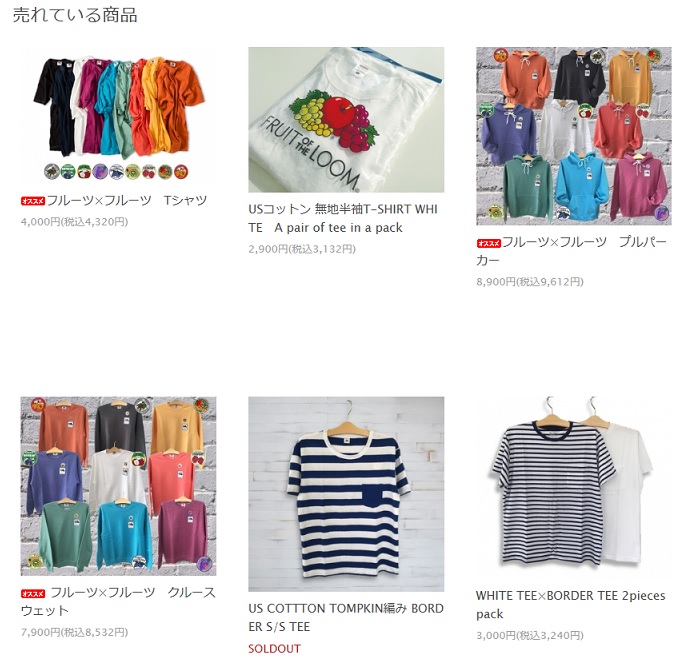Image resolution: width=691 pixels, height=661 pixels.
Task: Open the US COTTTON TOMPKIN編み BORDER S/S TEE link
Action: click(346, 617)
